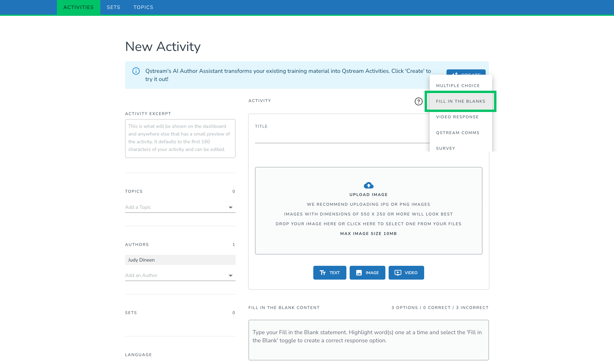The height and width of the screenshot is (364, 614).
Task: Click the 'ACTIVITY EXCERPT' label
Action: click(148, 114)
